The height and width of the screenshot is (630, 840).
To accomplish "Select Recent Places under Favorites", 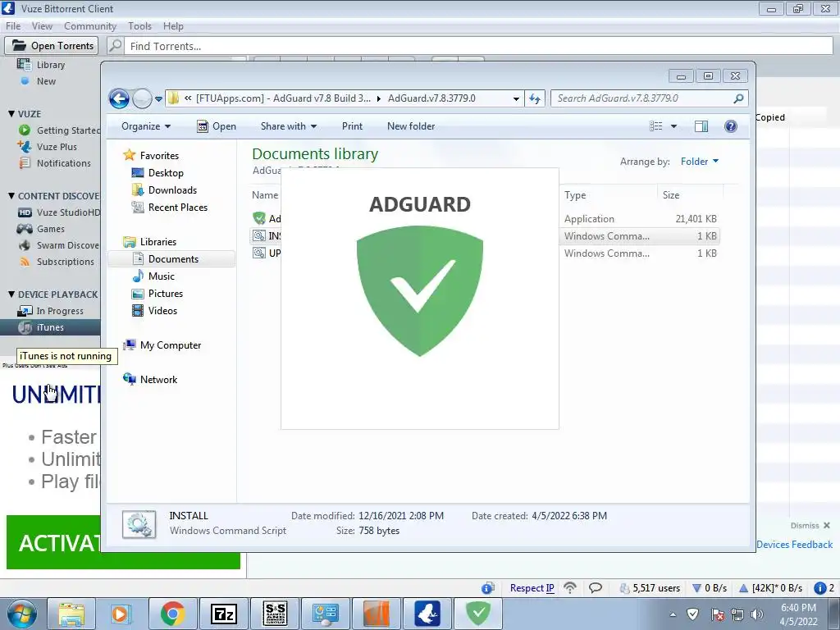I will point(170,208).
